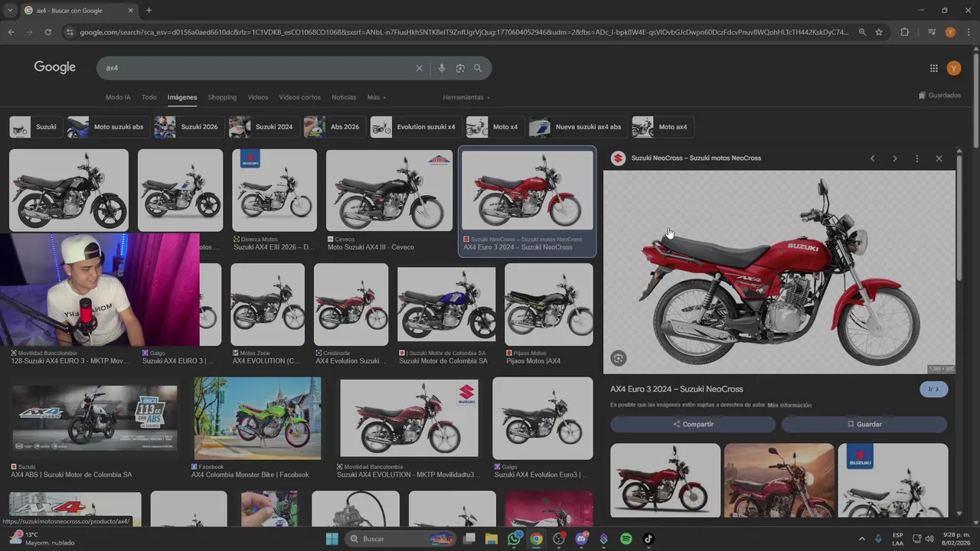980x551 pixels.
Task: Open a new browser tab
Action: coord(149,11)
